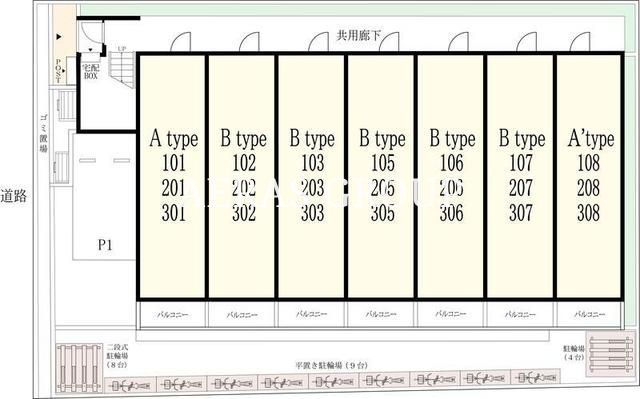Click the バルコニー label below unit 106
Viewport: 640px width, 399px height.
click(x=451, y=315)
